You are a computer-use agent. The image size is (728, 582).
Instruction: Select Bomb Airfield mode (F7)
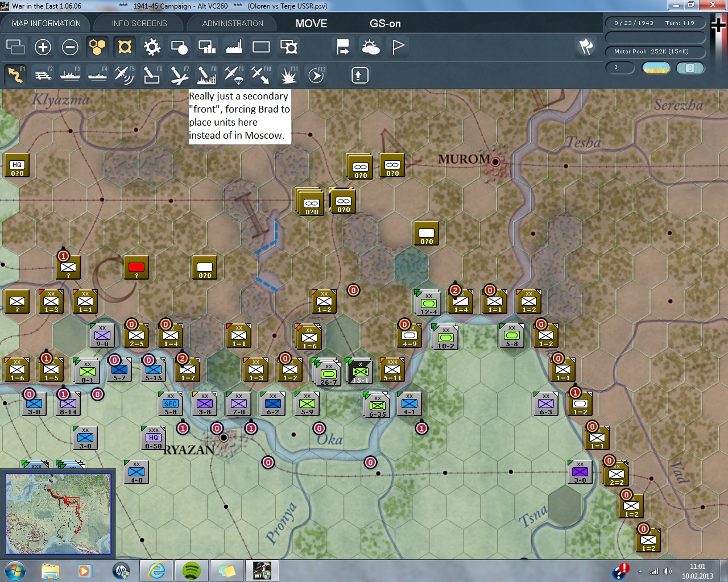[179, 75]
